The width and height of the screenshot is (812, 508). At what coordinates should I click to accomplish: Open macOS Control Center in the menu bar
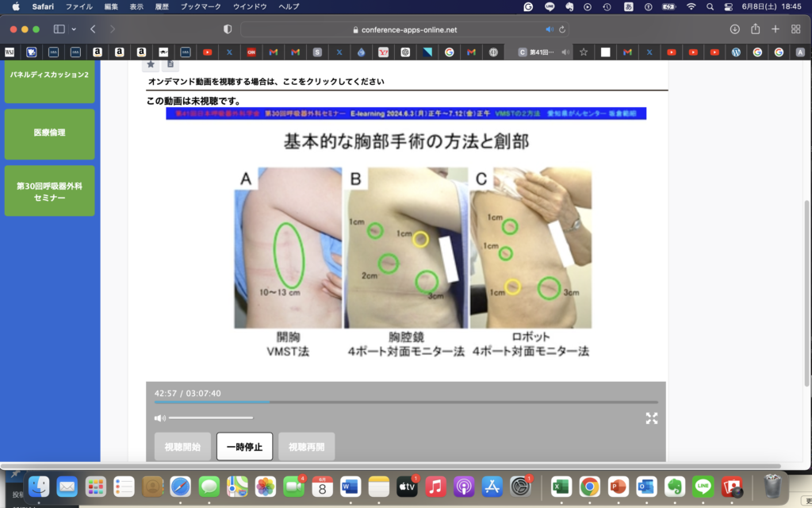click(729, 6)
